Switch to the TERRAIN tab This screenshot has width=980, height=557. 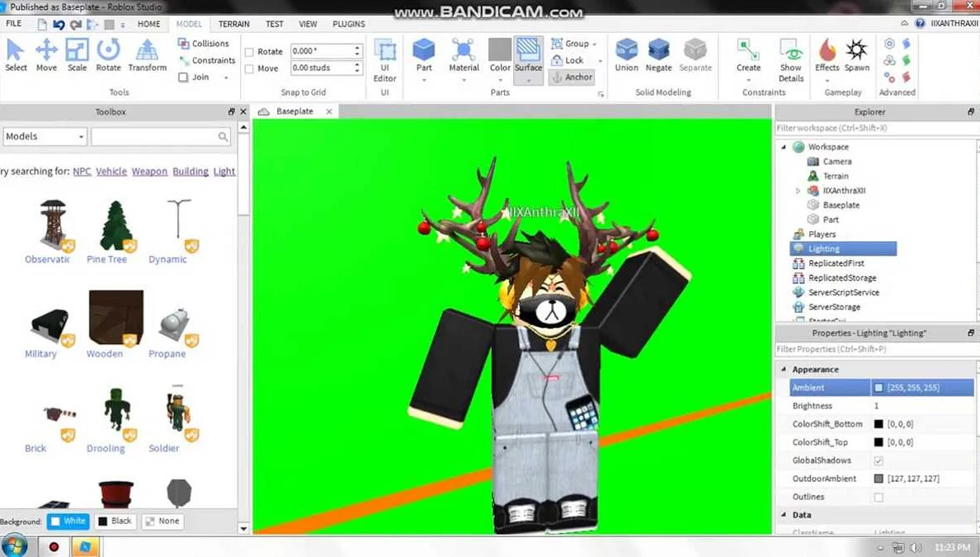233,24
